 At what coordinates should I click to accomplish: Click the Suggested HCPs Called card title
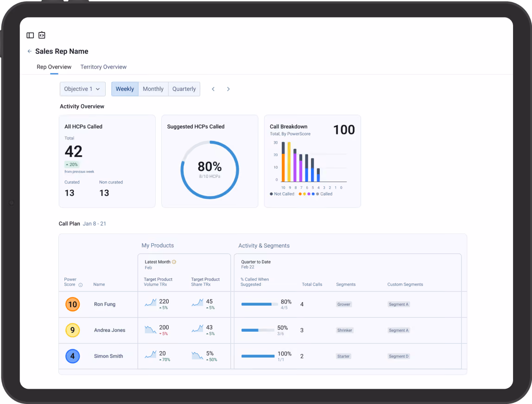[196, 126]
